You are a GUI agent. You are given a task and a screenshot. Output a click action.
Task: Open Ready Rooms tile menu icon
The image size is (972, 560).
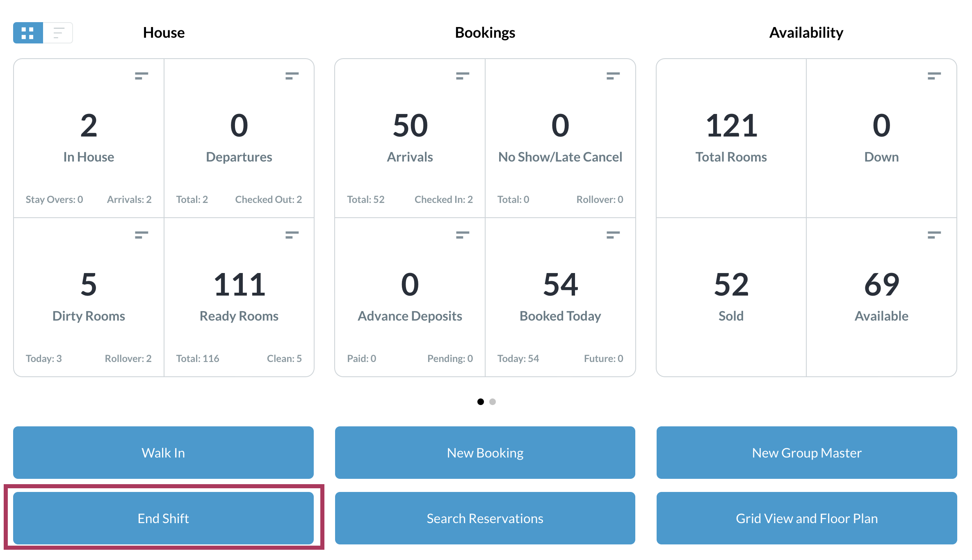pyautogui.click(x=292, y=235)
